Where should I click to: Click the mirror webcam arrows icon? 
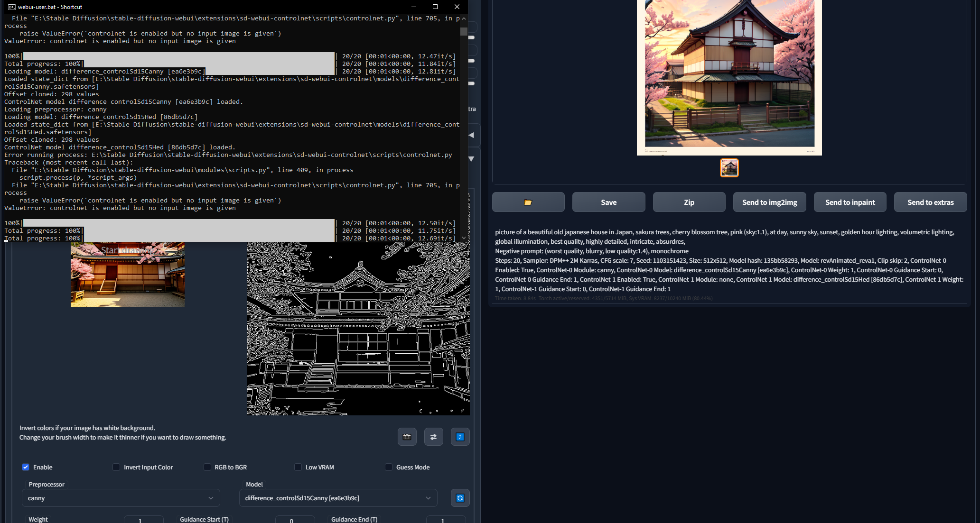click(x=433, y=437)
